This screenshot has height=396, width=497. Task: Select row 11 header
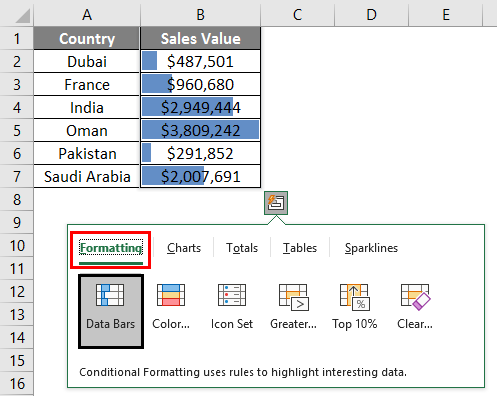pyautogui.click(x=17, y=268)
